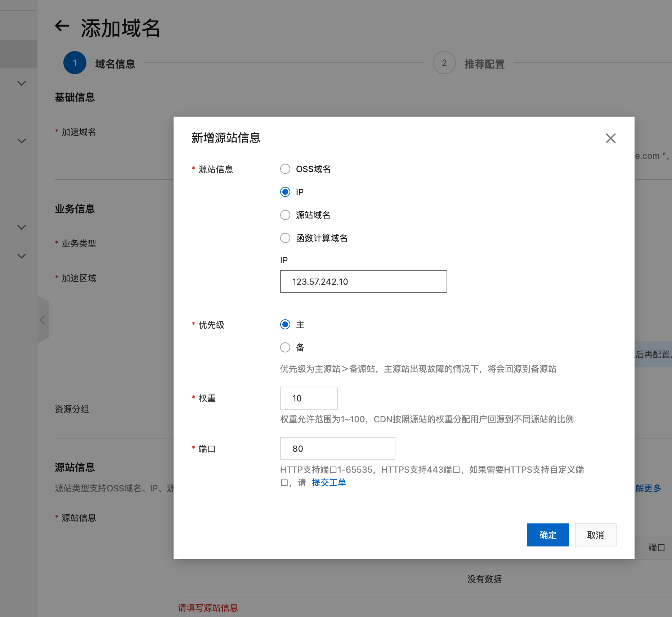Click the back arrow beside 添加域名

[x=62, y=26]
